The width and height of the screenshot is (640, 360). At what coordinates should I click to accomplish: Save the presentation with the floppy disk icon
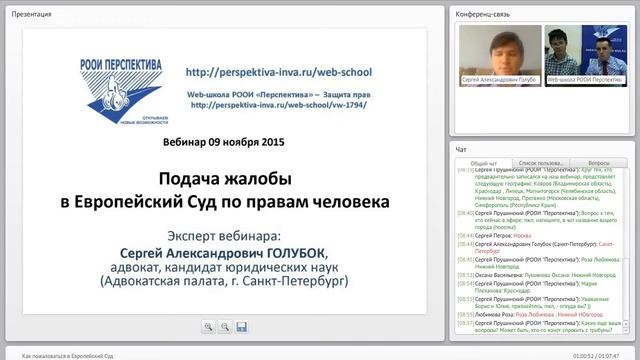tap(242, 327)
